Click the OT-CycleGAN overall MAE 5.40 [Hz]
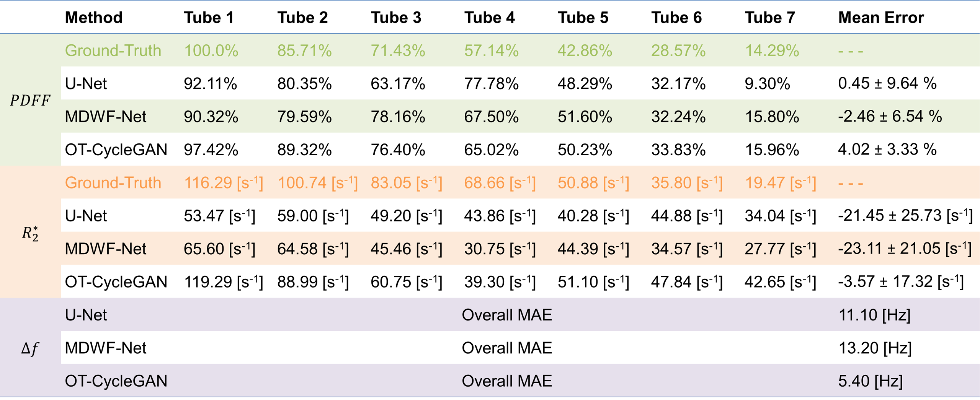 (870, 381)
